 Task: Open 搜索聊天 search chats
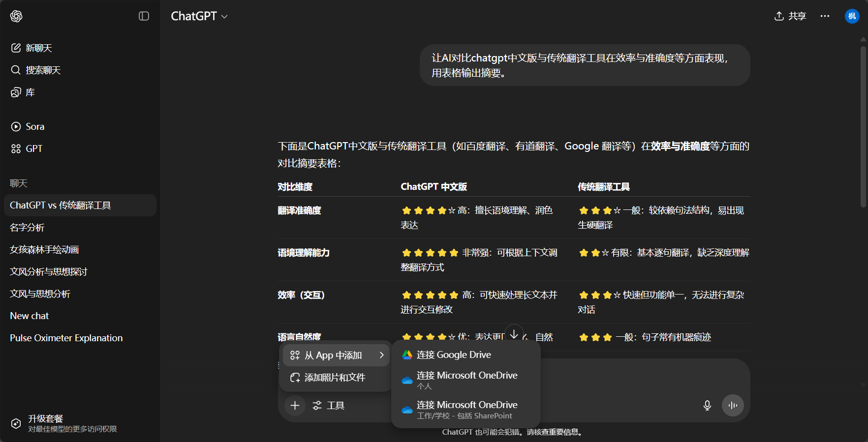pos(80,70)
